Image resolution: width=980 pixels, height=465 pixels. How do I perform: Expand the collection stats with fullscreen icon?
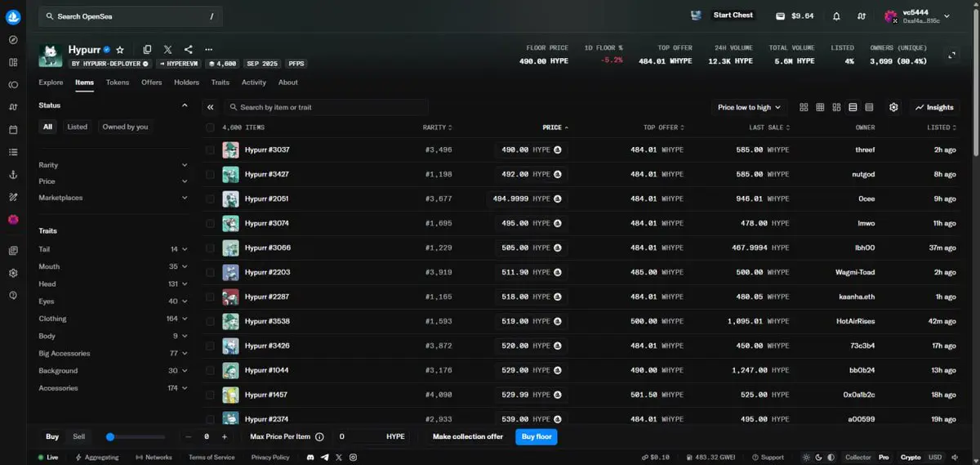(951, 55)
